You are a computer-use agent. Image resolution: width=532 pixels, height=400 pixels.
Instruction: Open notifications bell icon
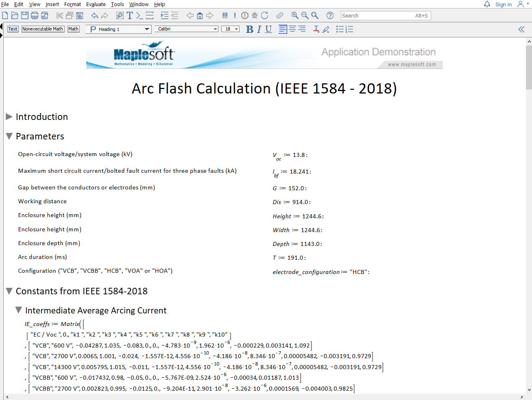(487, 4)
